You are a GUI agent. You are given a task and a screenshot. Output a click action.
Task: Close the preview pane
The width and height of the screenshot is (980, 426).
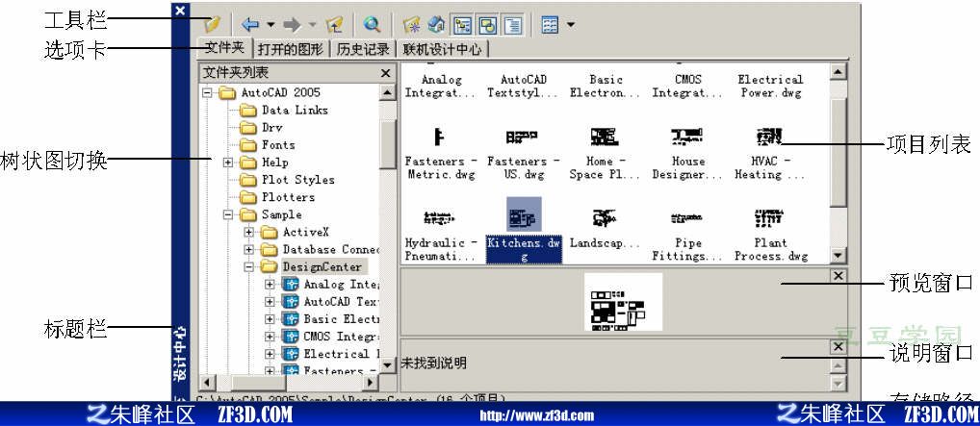tap(838, 275)
